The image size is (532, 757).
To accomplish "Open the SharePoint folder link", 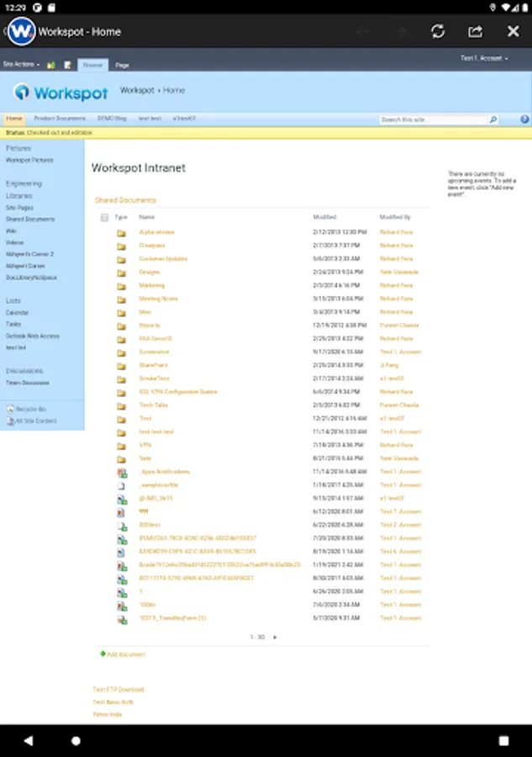I will click(x=153, y=365).
